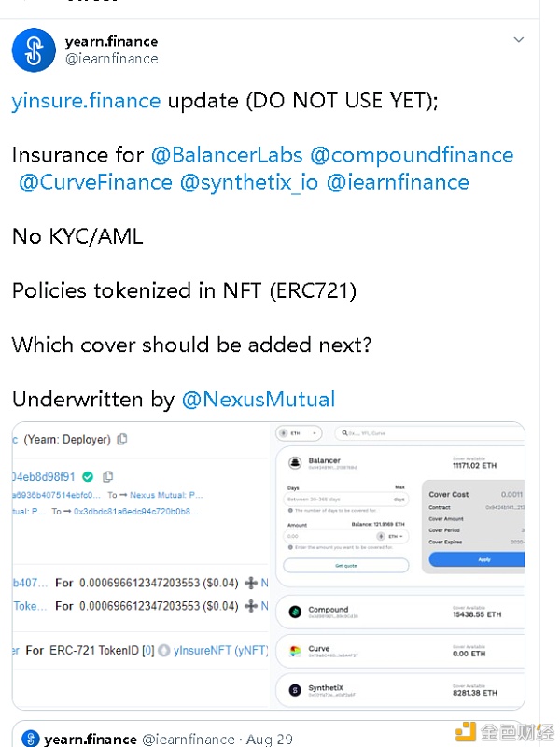The height and width of the screenshot is (747, 560).
Task: Select the Curve cover icon
Action: (295, 651)
